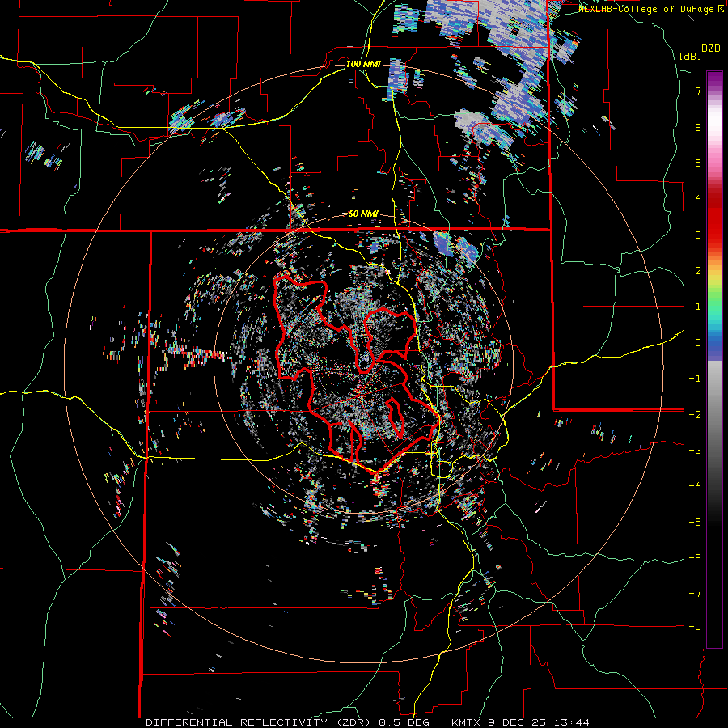The width and height of the screenshot is (728, 728).
Task: Click the 3 value on the scale
Action: [698, 235]
